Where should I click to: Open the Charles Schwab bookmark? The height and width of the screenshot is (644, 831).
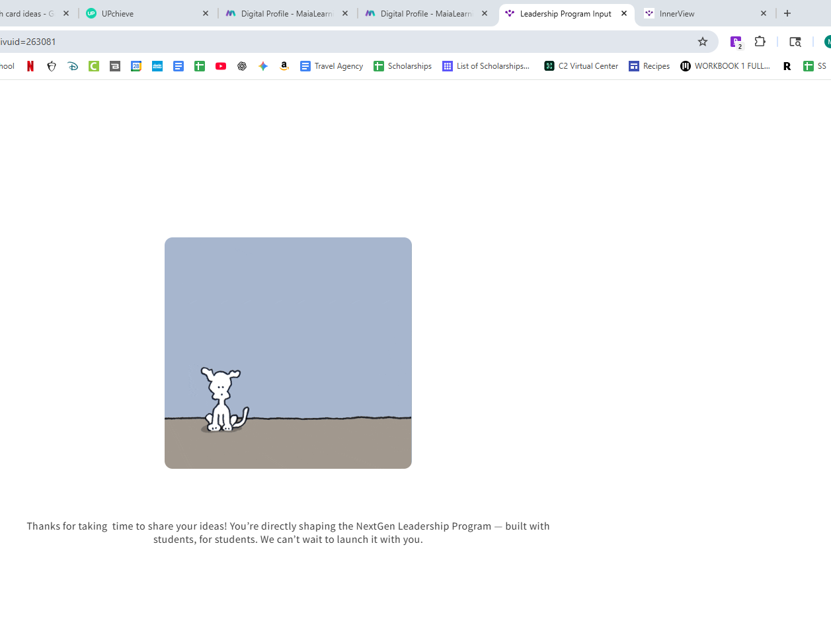click(157, 66)
